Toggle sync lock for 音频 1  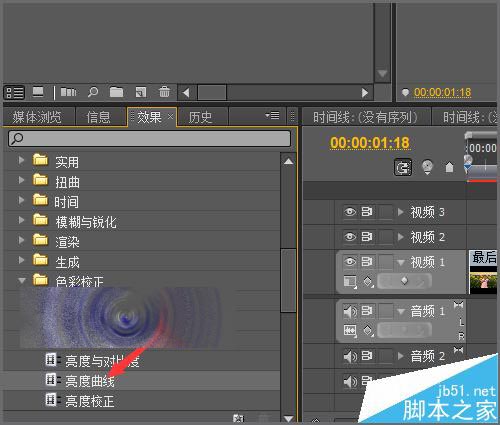[367, 311]
